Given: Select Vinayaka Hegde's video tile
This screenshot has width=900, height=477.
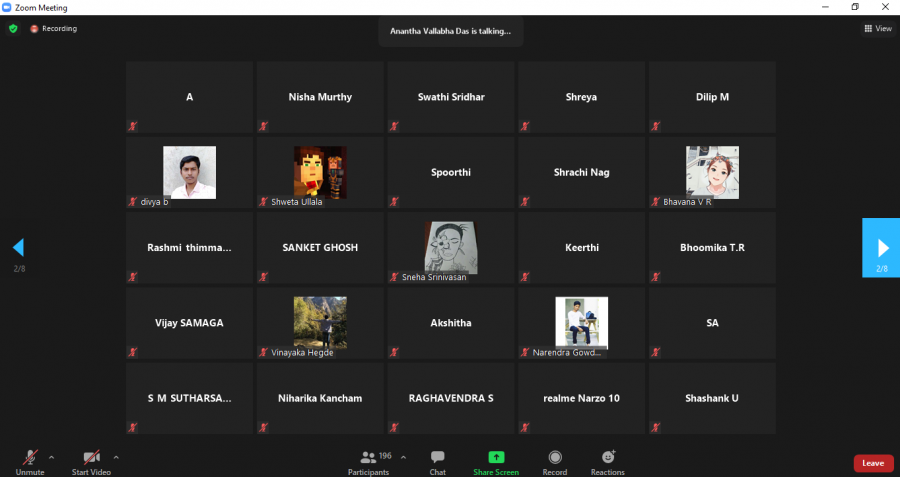Looking at the screenshot, I should 320,322.
